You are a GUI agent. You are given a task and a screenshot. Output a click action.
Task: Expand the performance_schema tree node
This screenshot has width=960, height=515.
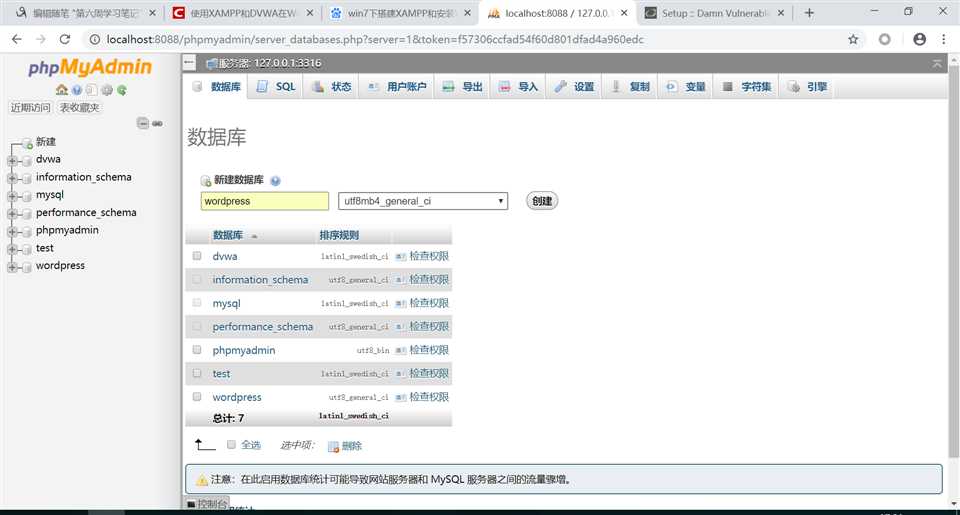[12, 214]
